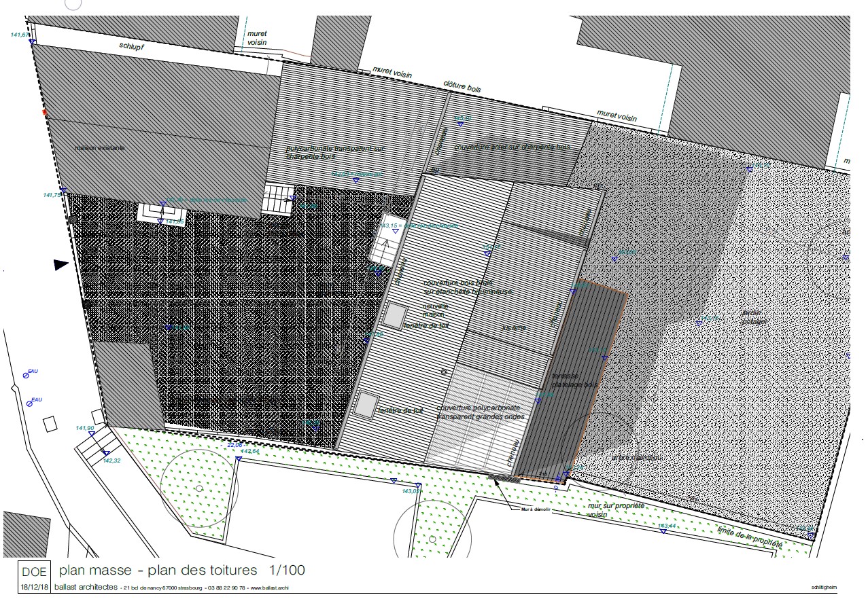Click the upper EAU water symbol

[x=27, y=374]
